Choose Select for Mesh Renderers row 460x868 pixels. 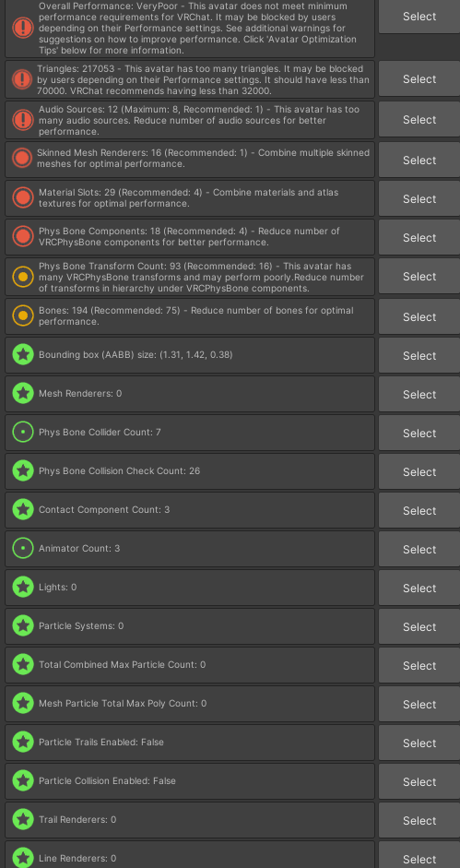tap(419, 394)
